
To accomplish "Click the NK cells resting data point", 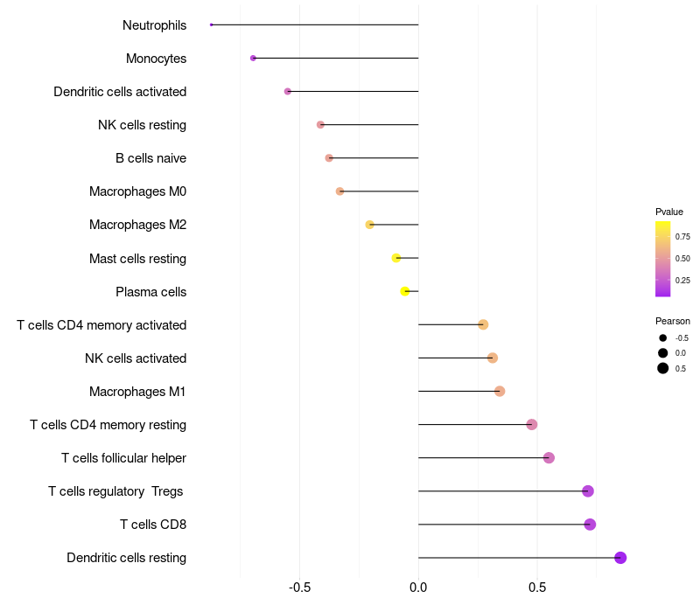I will (x=320, y=124).
